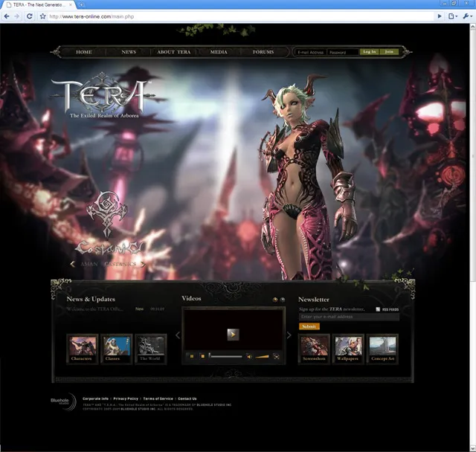Open a new tab with plus button
The width and height of the screenshot is (476, 452).
coord(81,5)
